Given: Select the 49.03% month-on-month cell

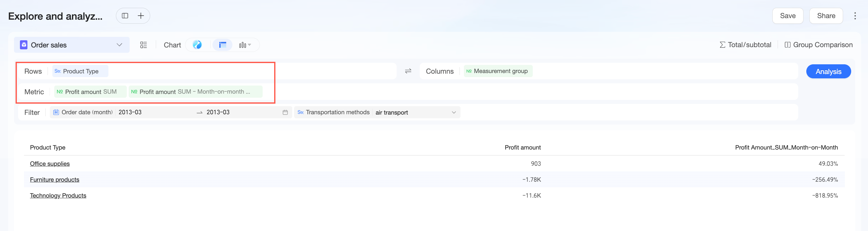Looking at the screenshot, I should click(828, 164).
